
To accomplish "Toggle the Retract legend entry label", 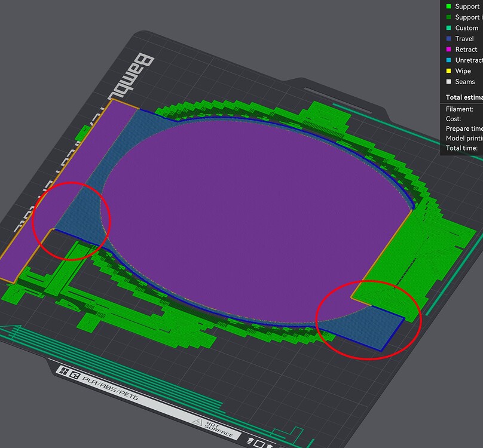I will pyautogui.click(x=466, y=50).
